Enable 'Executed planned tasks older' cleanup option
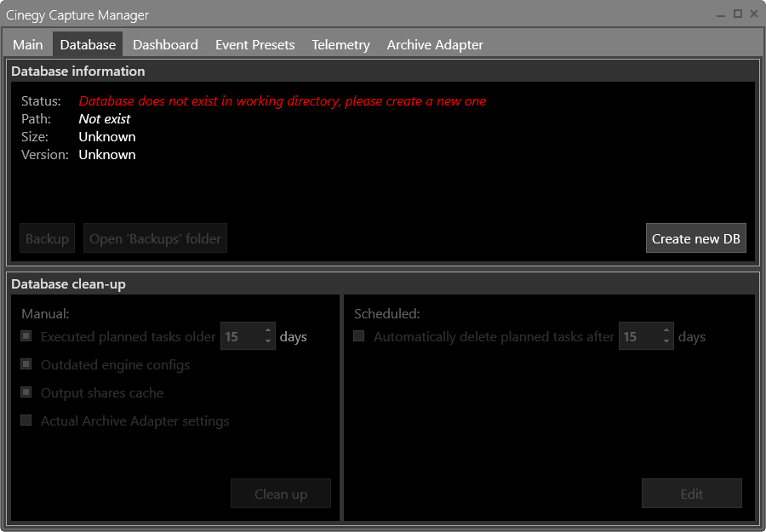The image size is (766, 532). pyautogui.click(x=26, y=336)
